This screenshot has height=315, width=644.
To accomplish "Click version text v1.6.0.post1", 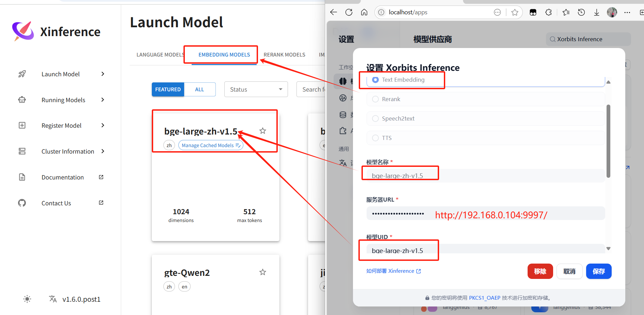I will click(x=81, y=299).
